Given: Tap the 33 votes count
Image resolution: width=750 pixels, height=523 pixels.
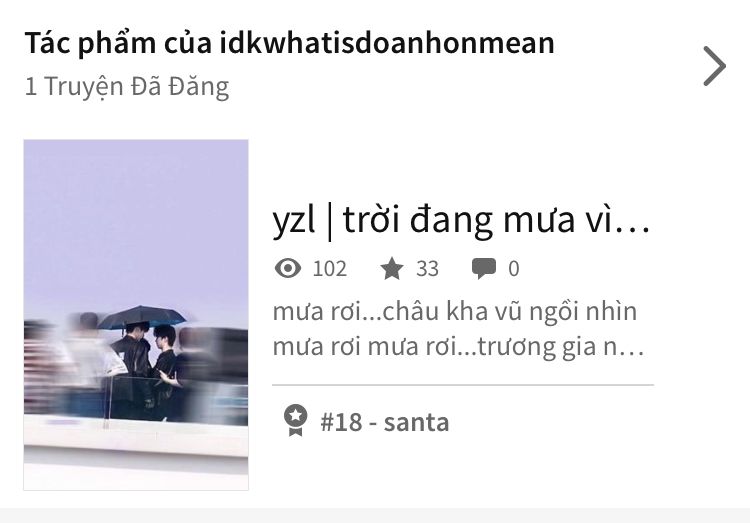Looking at the screenshot, I should click(427, 269).
